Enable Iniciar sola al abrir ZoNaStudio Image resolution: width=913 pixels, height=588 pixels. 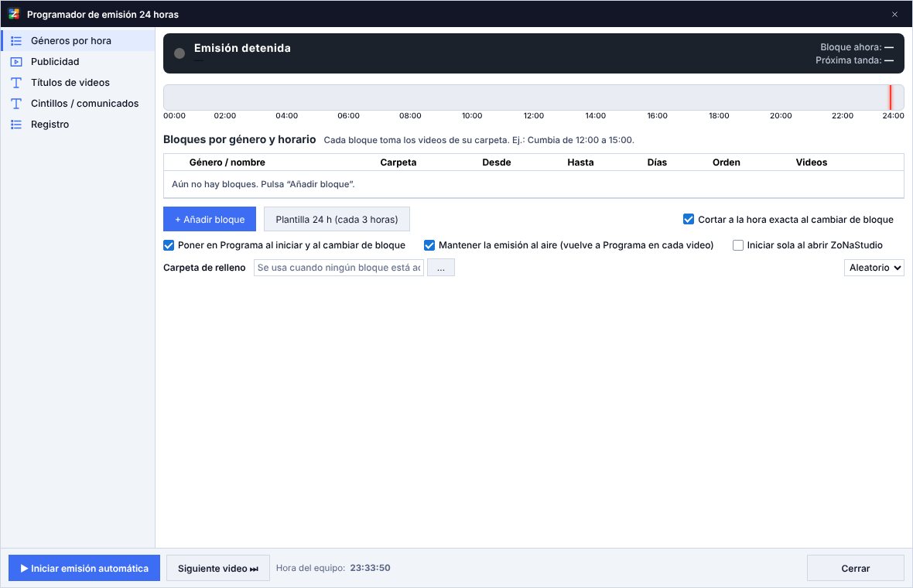737,245
